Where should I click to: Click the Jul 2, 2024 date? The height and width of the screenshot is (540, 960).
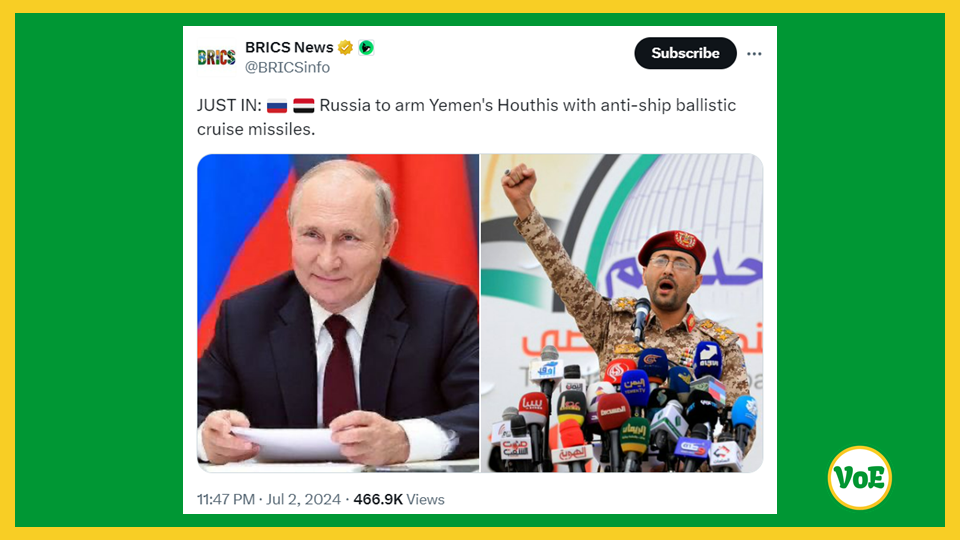[303, 500]
